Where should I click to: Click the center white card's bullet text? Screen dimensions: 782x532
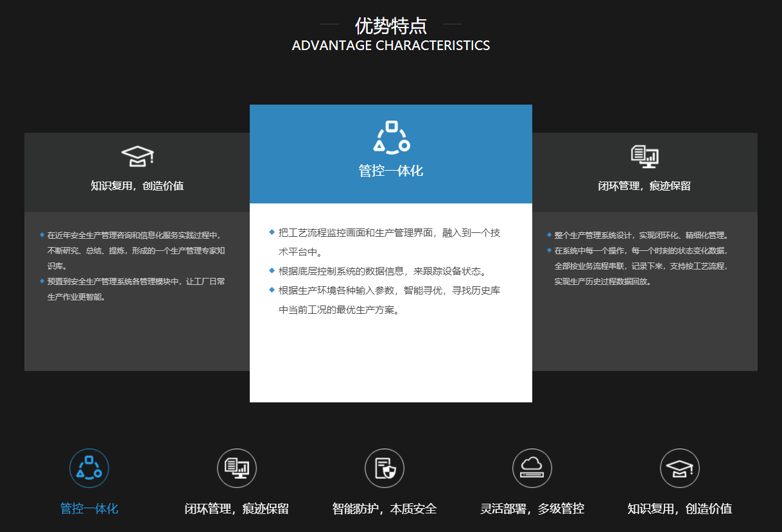389,271
